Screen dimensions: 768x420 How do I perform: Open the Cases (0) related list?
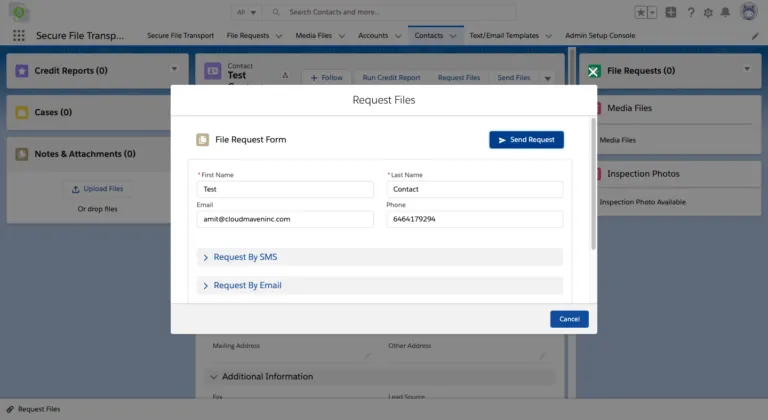pyautogui.click(x=53, y=112)
